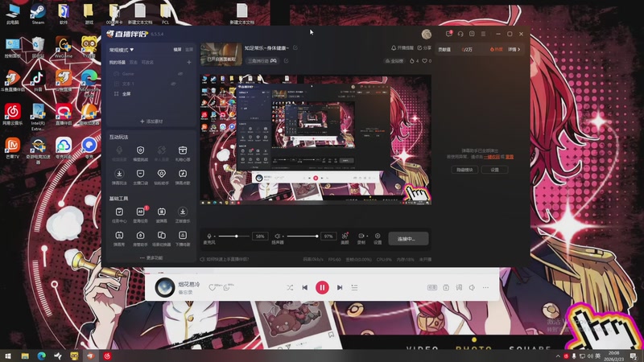Viewport: 644px width, 362px height.
Task: Edit the stream title with pencil icon
Action: click(295, 48)
